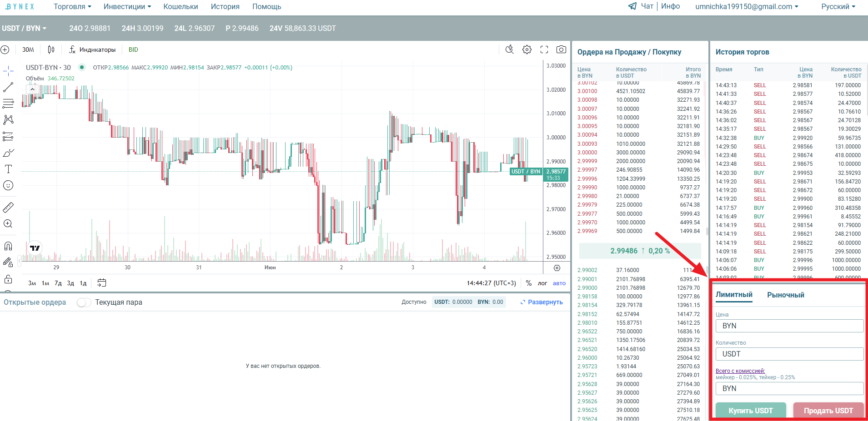Toggle logarithmic лог scale
This screenshot has width=868, height=421.
pyautogui.click(x=542, y=283)
